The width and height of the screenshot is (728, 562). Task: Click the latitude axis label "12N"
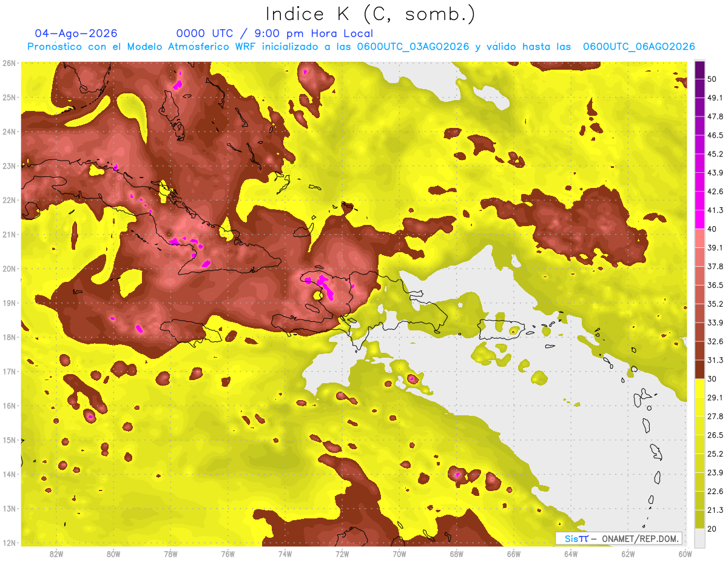click(9, 543)
